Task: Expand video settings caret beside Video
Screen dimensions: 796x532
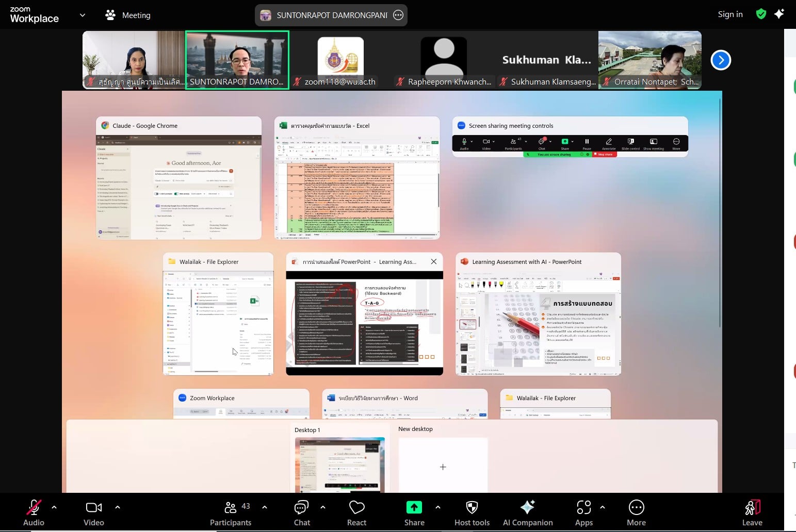Action: 118,507
